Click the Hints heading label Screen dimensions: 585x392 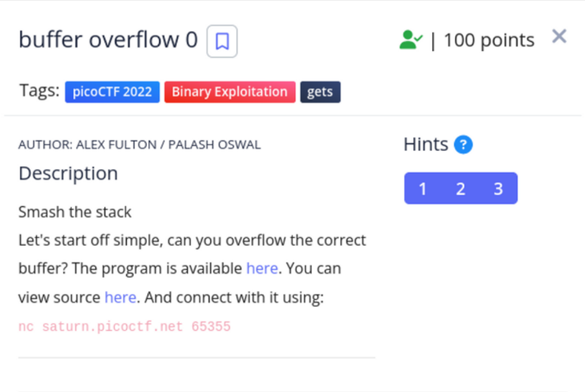point(426,145)
